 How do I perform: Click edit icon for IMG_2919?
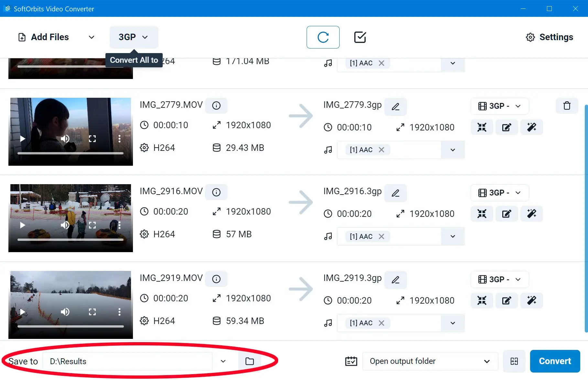(x=507, y=300)
